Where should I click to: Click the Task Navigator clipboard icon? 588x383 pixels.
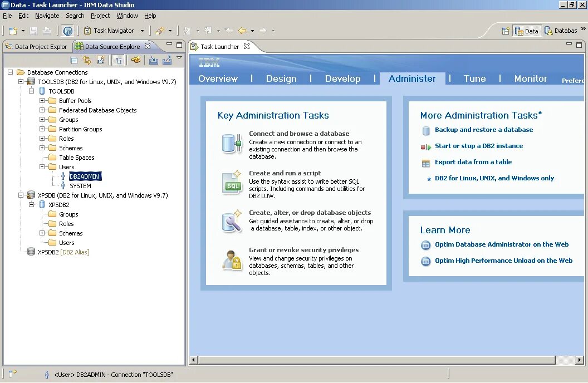(87, 31)
